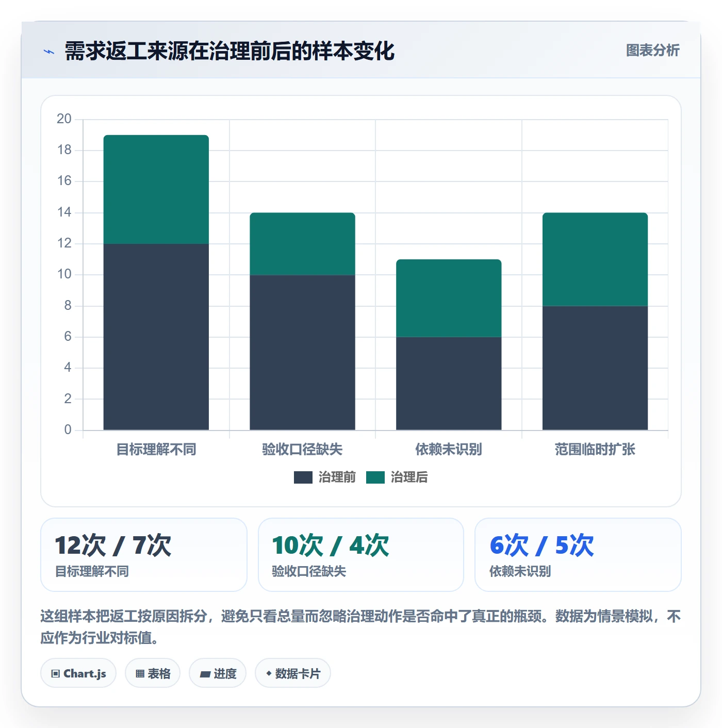The width and height of the screenshot is (722, 728).
Task: Click the 图表分析 label in the header
Action: pos(652,51)
